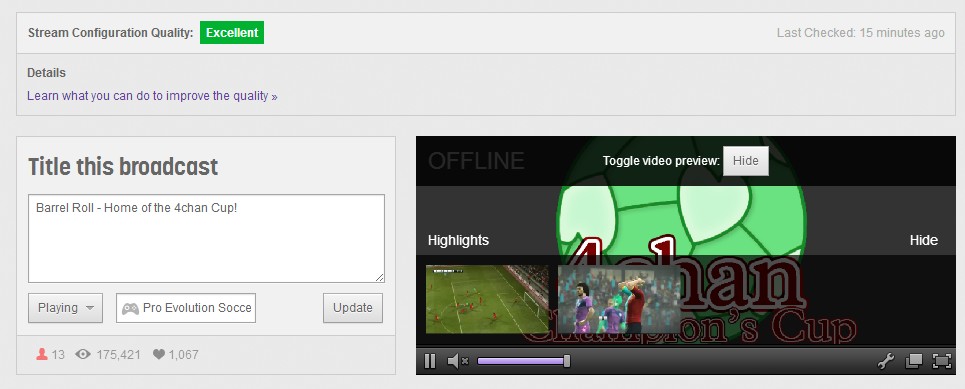Click the red viewers count icon
This screenshot has width=965, height=389.
42,355
